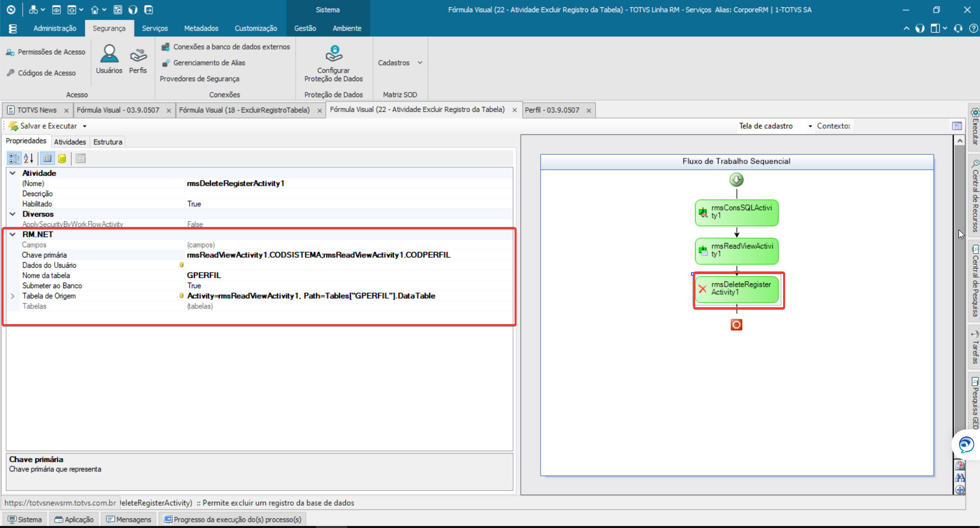Switch to the Administração ribbon tab
This screenshot has width=980, height=528.
coord(55,28)
